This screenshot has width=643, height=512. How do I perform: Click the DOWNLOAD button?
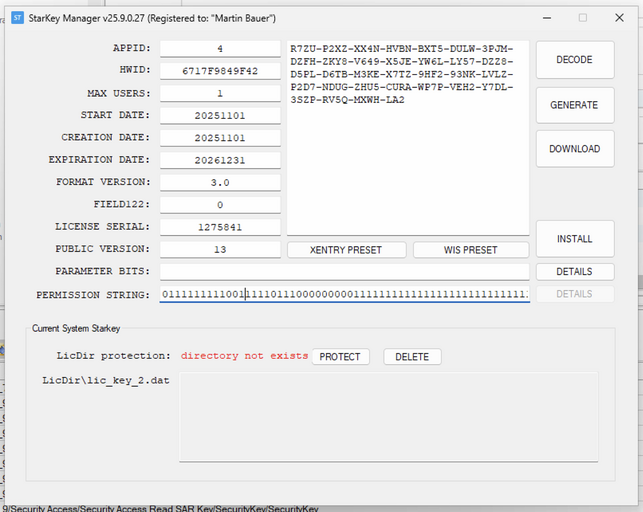click(575, 149)
